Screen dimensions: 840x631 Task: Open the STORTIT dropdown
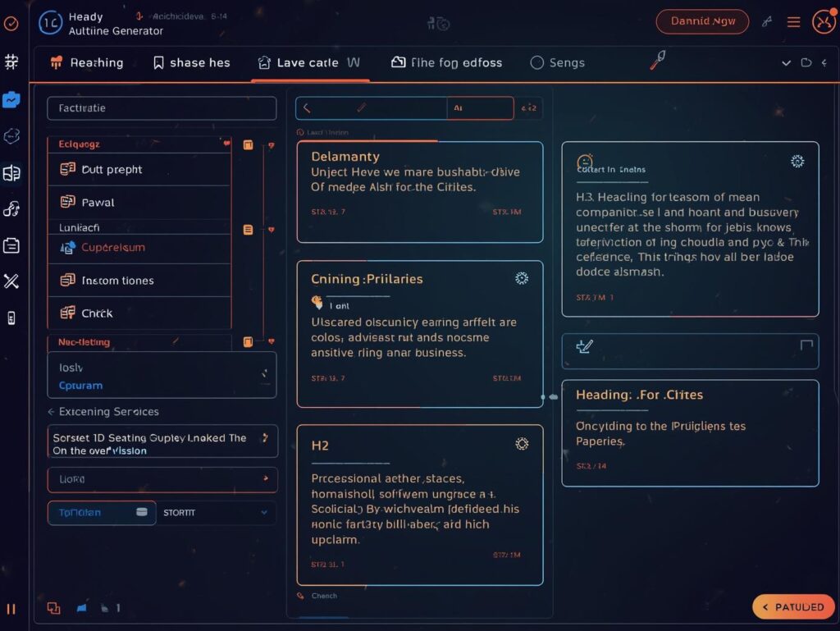(216, 512)
